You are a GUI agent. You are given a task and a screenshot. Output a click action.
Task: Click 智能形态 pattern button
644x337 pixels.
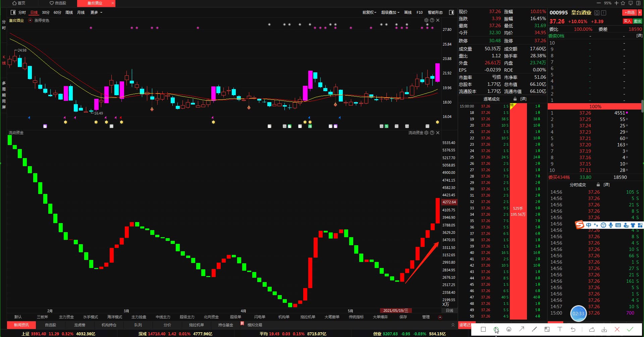(x=435, y=12)
